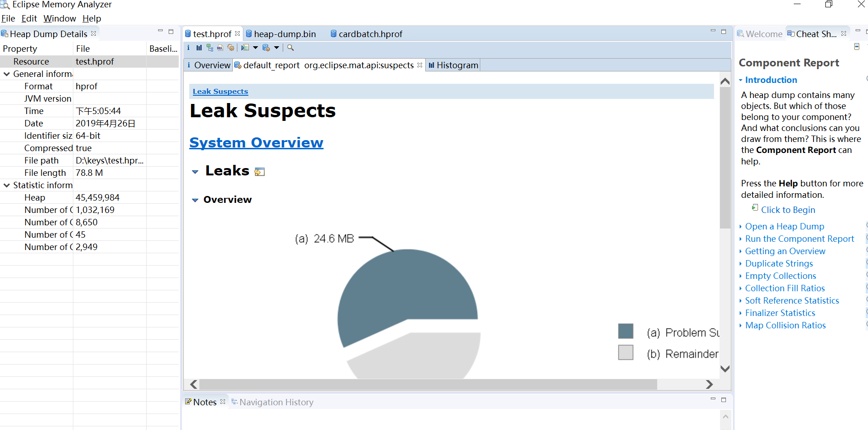Click the Remainder legend color swatch
The width and height of the screenshot is (868, 430).
626,352
